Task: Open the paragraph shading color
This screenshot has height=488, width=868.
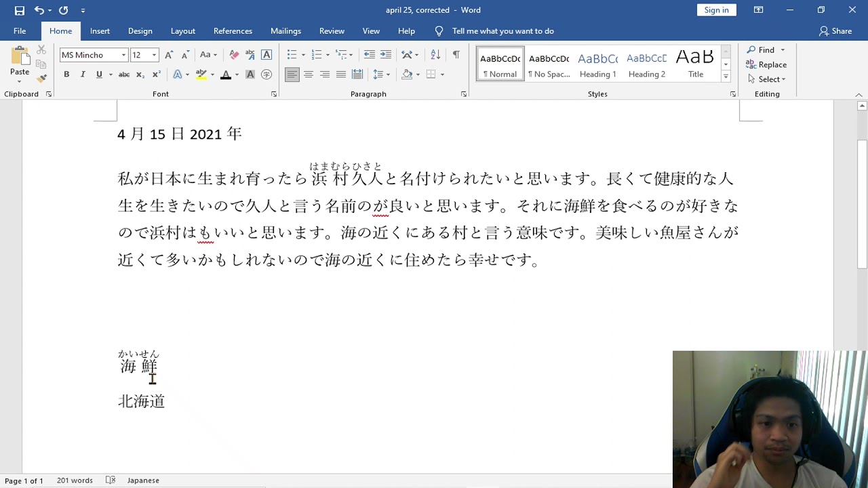Action: coord(408,75)
